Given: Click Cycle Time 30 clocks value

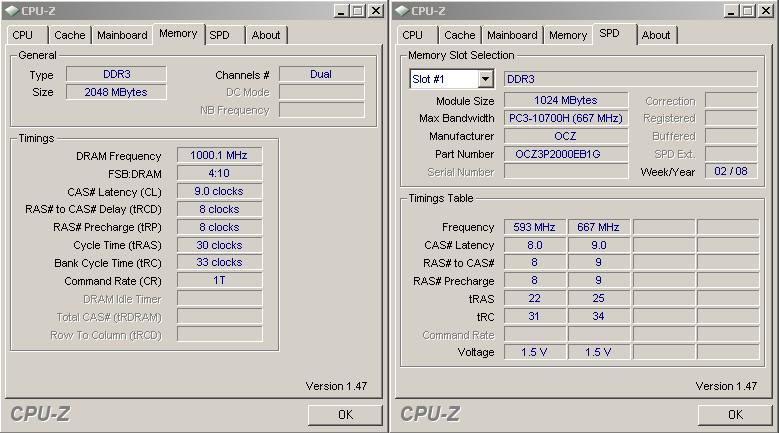Looking at the screenshot, I should click(x=219, y=245).
